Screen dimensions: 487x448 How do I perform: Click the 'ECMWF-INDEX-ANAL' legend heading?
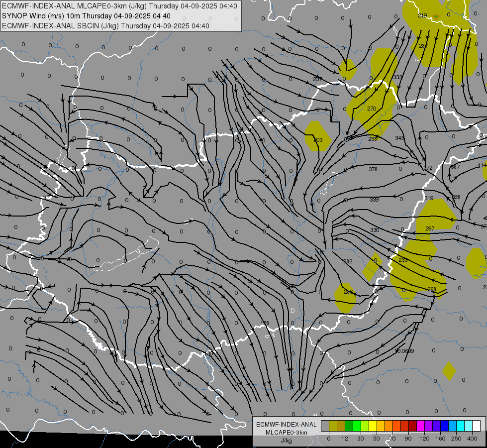286,425
